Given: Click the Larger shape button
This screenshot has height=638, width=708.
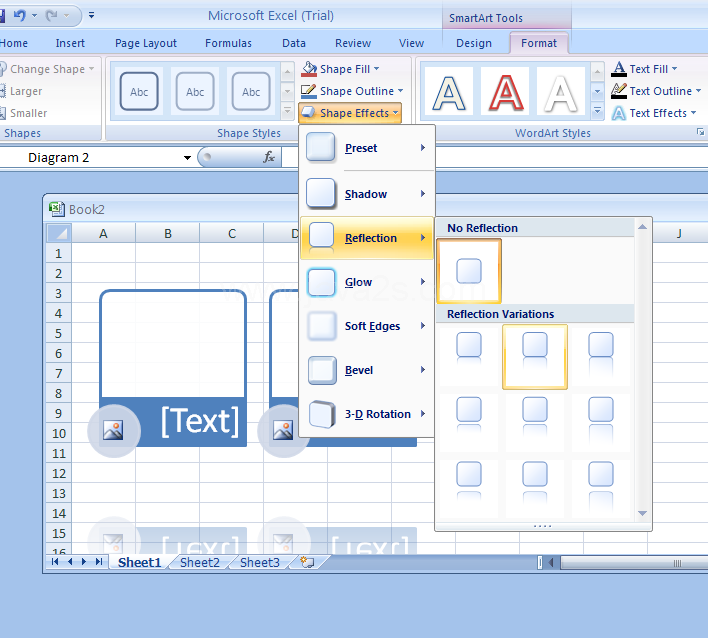Looking at the screenshot, I should (21, 91).
